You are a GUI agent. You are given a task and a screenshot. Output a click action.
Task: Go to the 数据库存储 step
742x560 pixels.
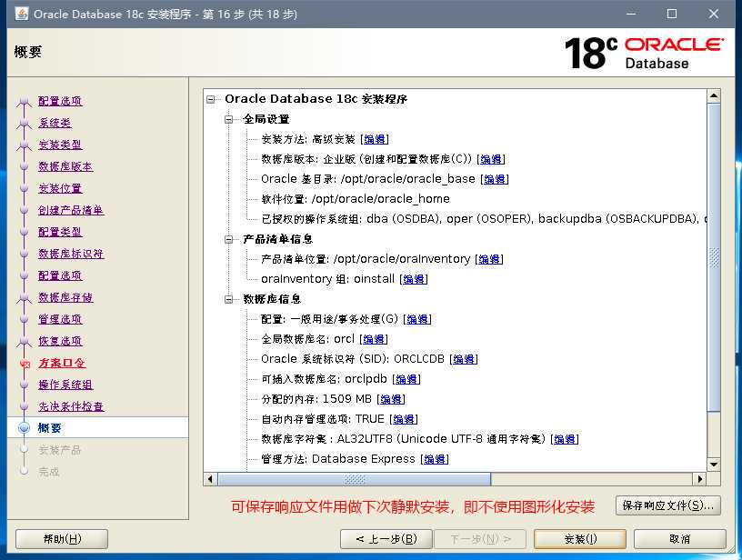[65, 297]
